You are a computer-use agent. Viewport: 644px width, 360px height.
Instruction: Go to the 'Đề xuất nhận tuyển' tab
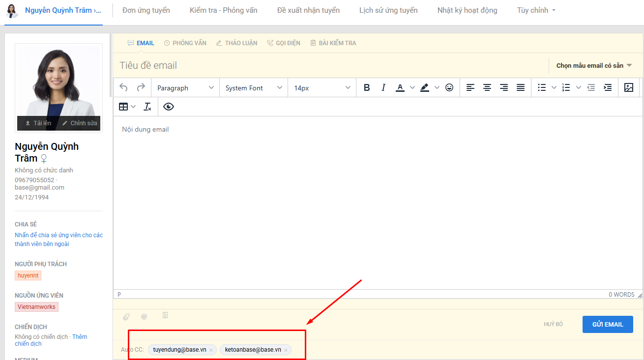308,10
